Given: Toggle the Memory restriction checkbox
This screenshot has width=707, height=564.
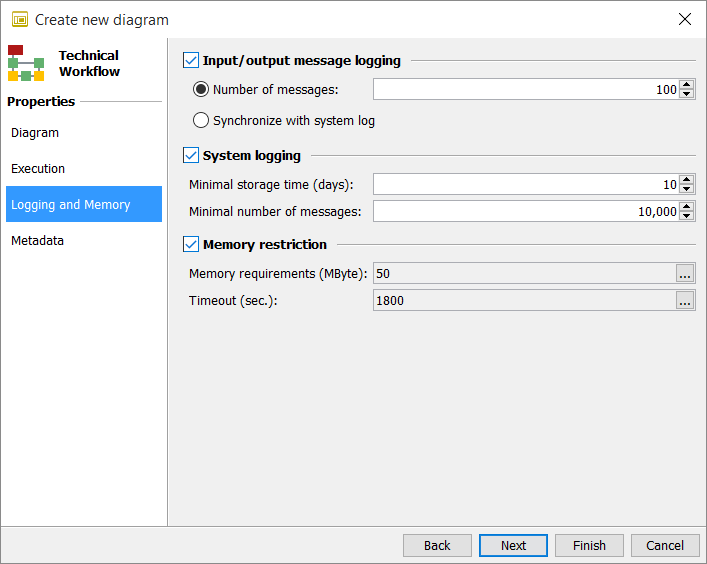Looking at the screenshot, I should pyautogui.click(x=191, y=244).
